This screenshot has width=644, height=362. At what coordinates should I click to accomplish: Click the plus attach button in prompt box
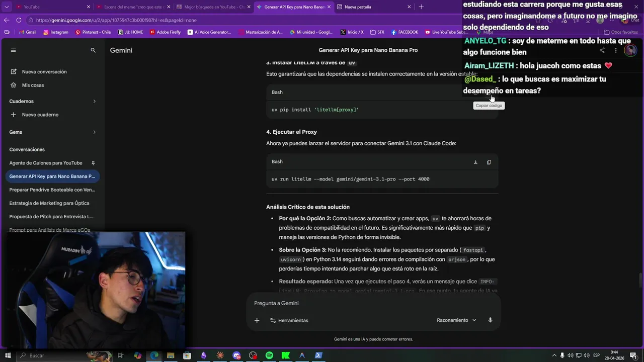click(x=257, y=320)
